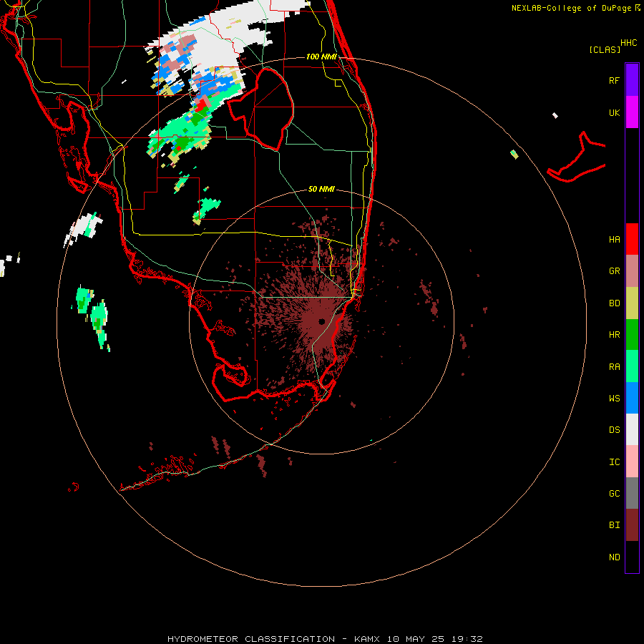
Task: Click the 'ND' legend label
Action: 614,557
